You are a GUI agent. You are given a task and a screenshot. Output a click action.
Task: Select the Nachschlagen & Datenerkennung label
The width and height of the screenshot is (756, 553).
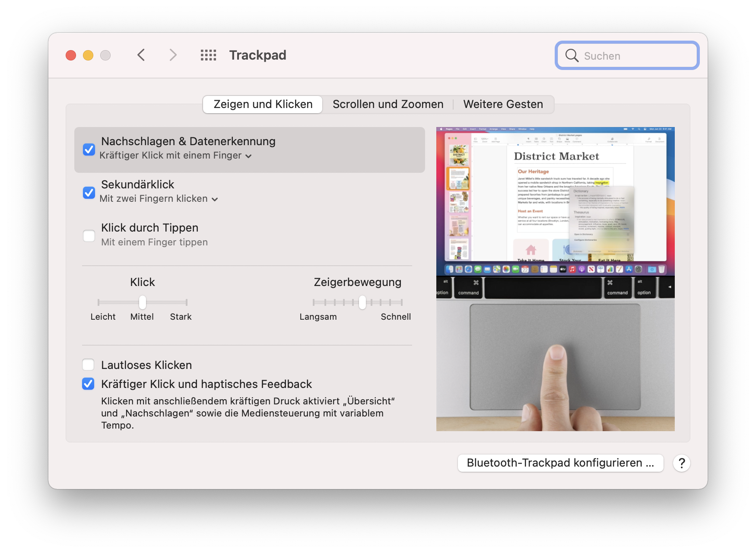pos(188,141)
